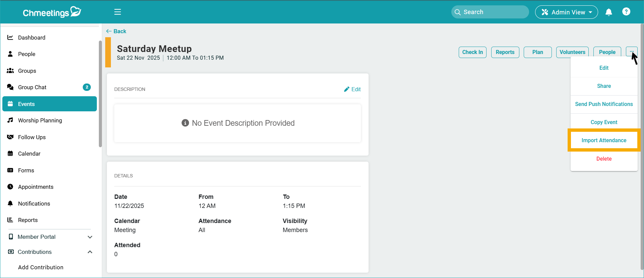Open the Admin View dropdown
The image size is (644, 278).
click(x=566, y=12)
